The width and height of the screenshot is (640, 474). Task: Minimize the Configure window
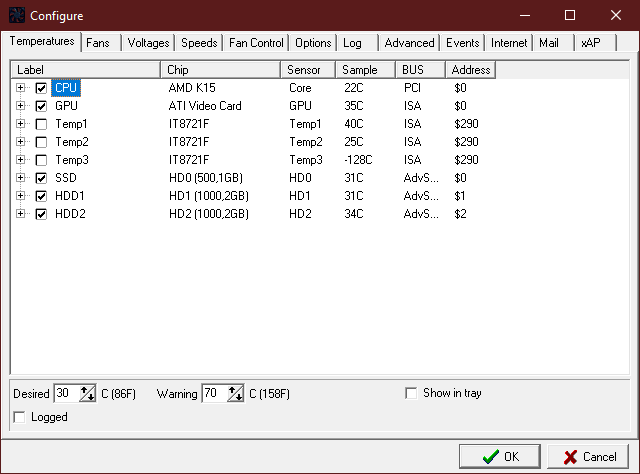(x=525, y=15)
